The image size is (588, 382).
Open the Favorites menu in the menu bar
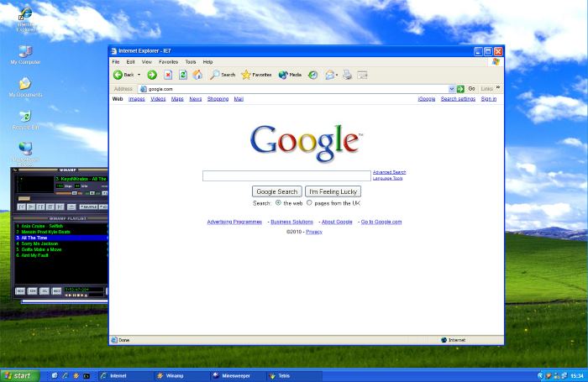pos(168,61)
